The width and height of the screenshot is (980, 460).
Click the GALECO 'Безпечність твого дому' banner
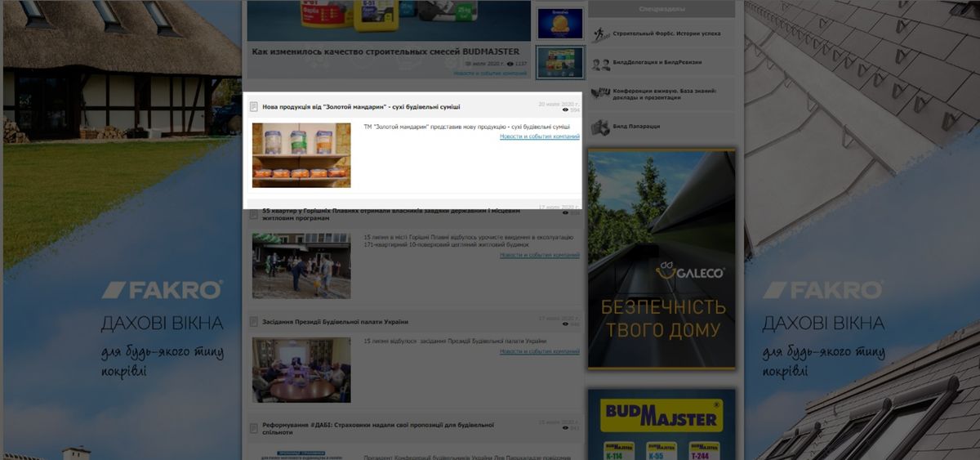661,259
